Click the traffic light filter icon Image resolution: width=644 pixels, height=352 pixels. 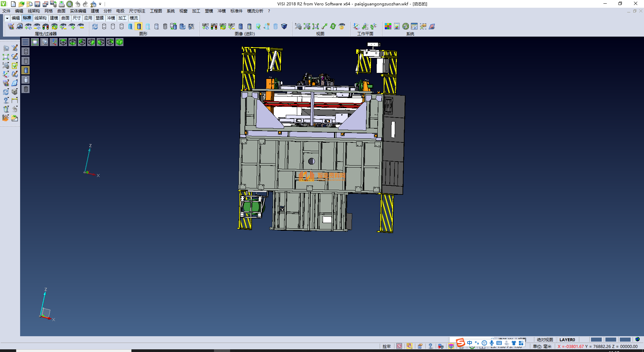(46, 27)
